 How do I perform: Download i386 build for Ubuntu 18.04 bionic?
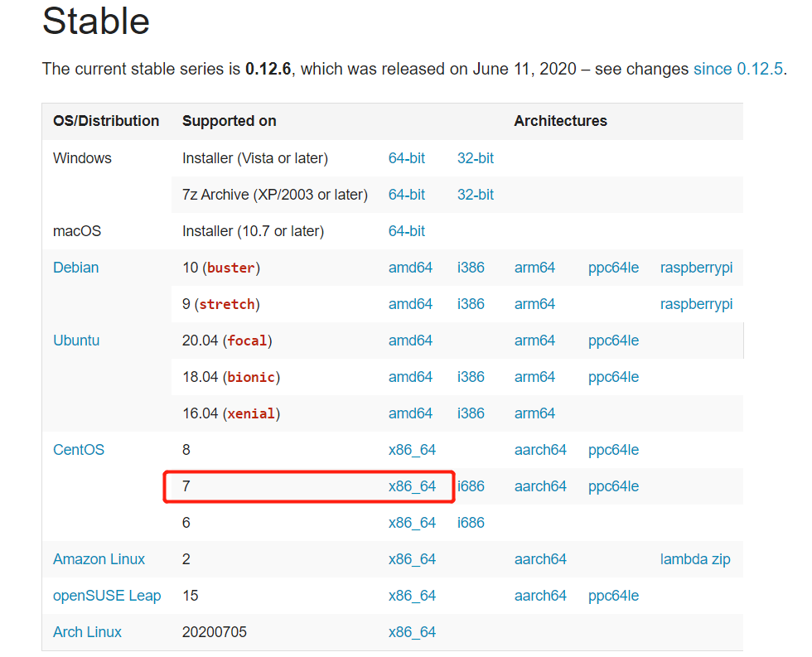[x=471, y=377]
